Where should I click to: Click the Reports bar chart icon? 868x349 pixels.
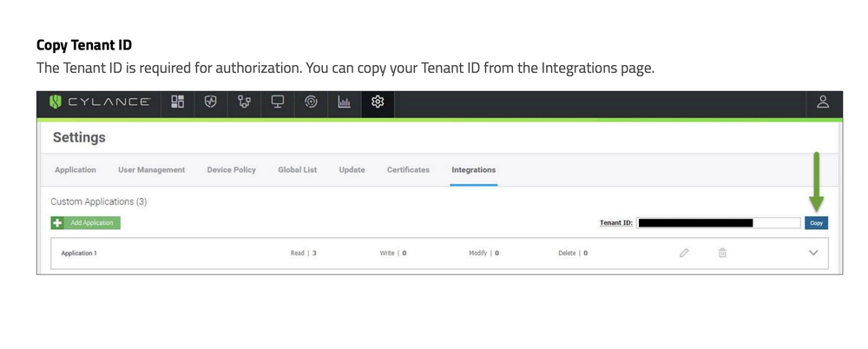[344, 102]
